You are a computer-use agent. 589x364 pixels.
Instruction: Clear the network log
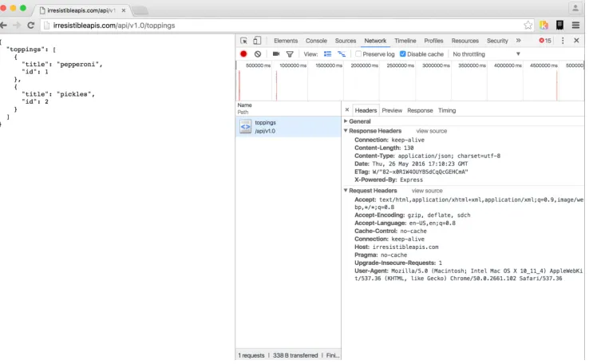(258, 54)
